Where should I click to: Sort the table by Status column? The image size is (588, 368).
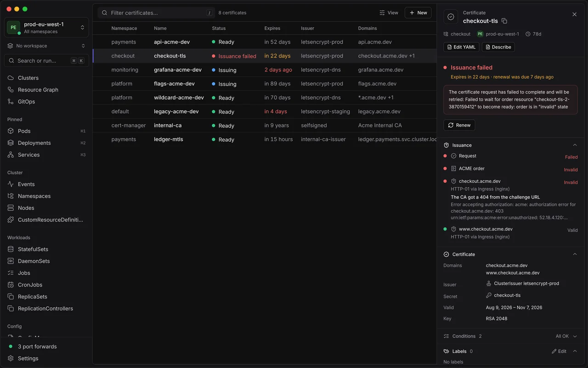click(219, 29)
